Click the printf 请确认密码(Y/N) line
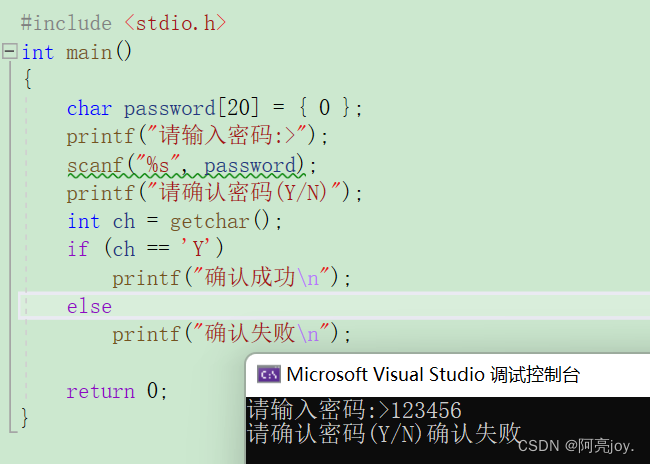Image resolution: width=650 pixels, height=464 pixels. [x=215, y=193]
